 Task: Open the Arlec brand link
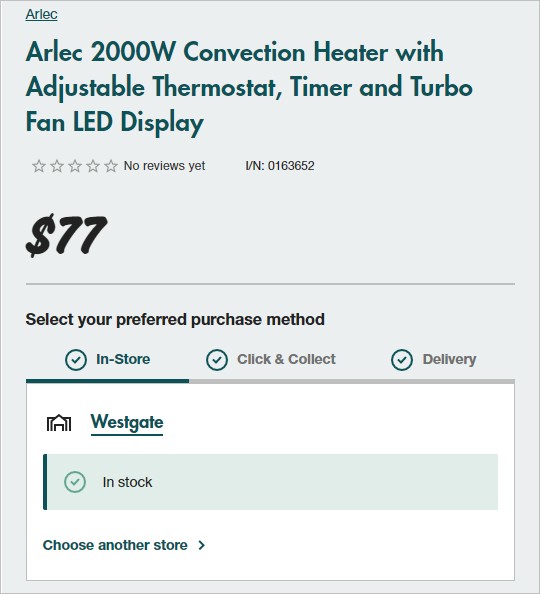point(41,14)
